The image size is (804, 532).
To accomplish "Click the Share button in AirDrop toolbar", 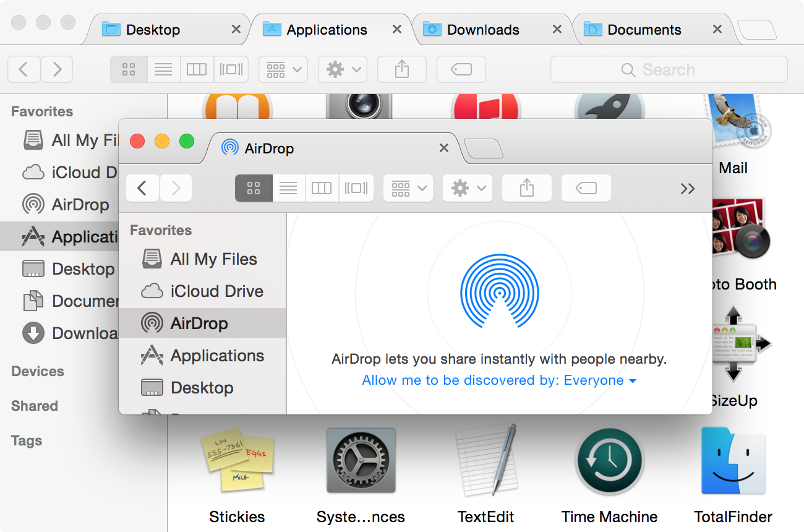I will tap(526, 188).
